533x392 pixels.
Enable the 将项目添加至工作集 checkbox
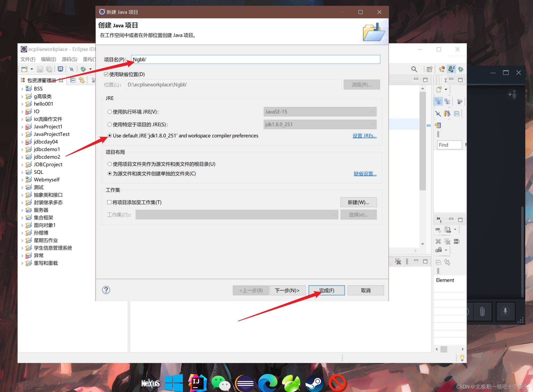[x=109, y=202]
